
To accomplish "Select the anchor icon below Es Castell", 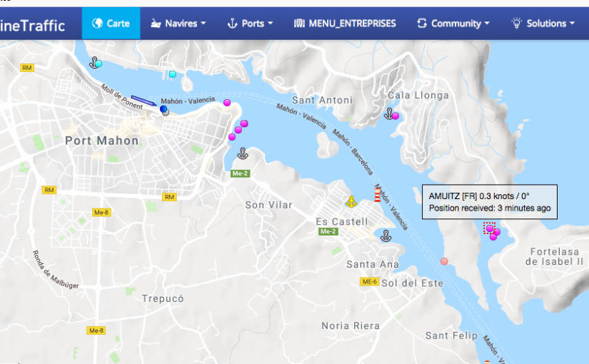I will (x=386, y=236).
